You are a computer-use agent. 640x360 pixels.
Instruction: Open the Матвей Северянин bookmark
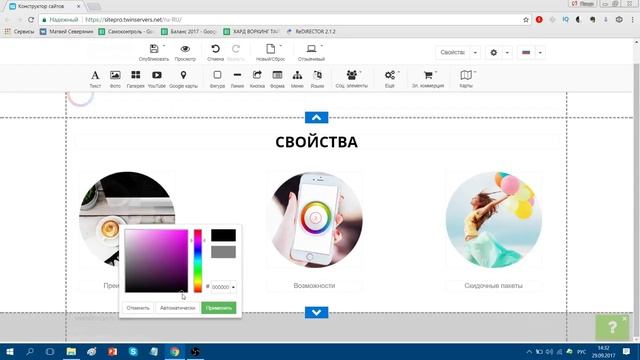point(67,31)
